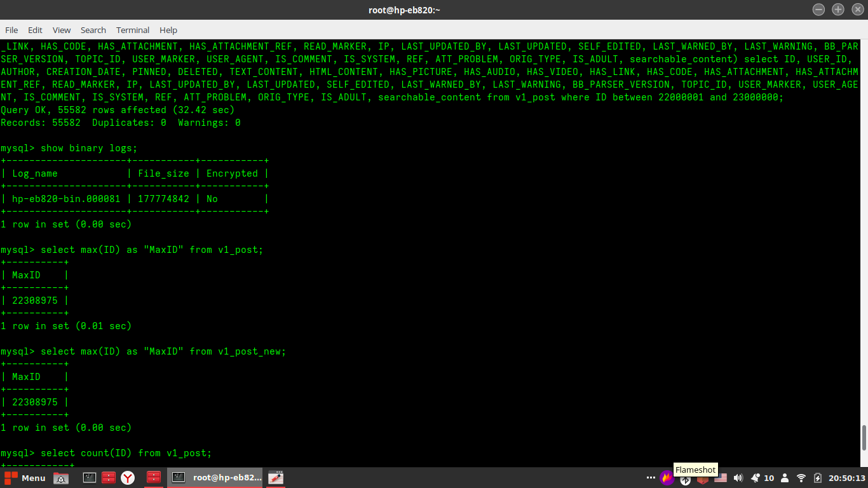Click the US flag keyboard layout indicator
Viewport: 868px width, 488px height.
[721, 478]
